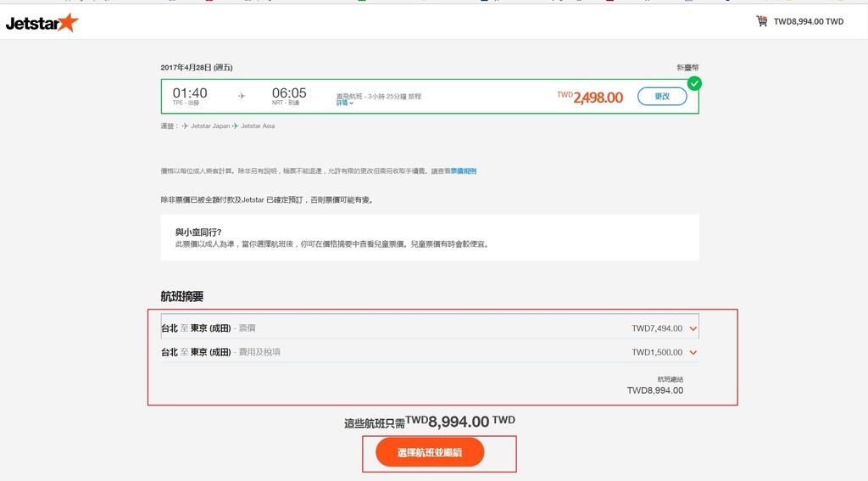Click the 航班摘要 heading
This screenshot has height=481, width=868.
pos(182,296)
